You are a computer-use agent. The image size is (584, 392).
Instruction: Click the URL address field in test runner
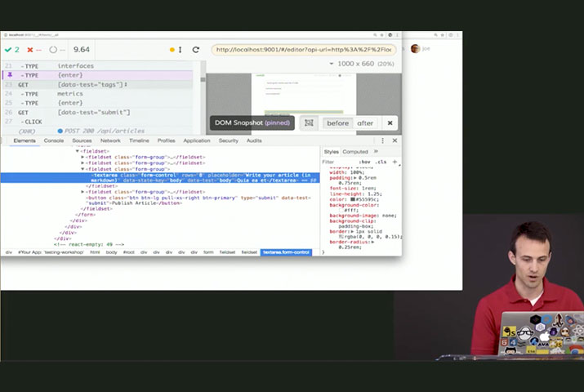click(x=304, y=50)
